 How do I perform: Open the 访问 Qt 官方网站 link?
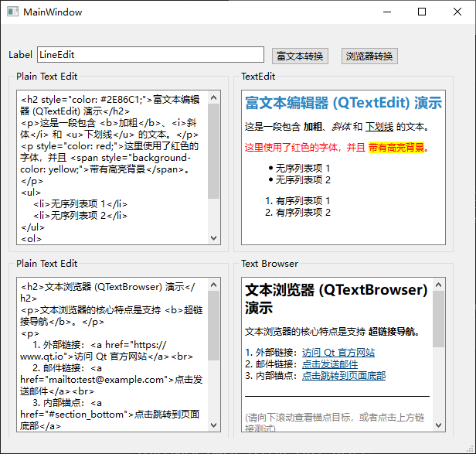338,353
